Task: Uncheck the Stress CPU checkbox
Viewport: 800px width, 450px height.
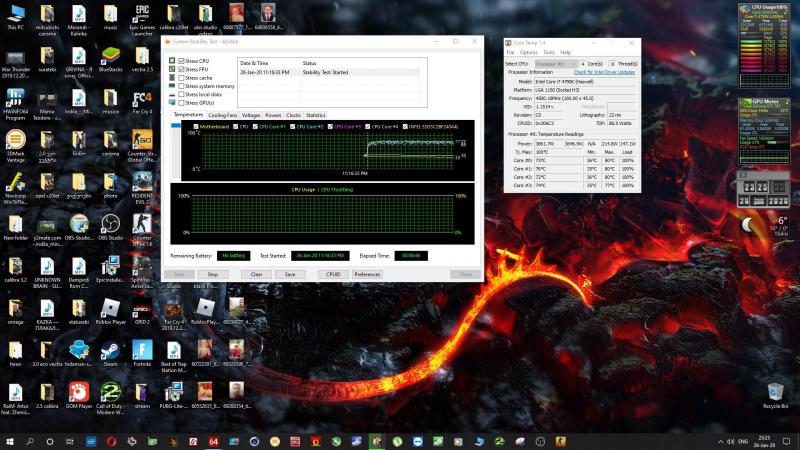Action: point(180,61)
